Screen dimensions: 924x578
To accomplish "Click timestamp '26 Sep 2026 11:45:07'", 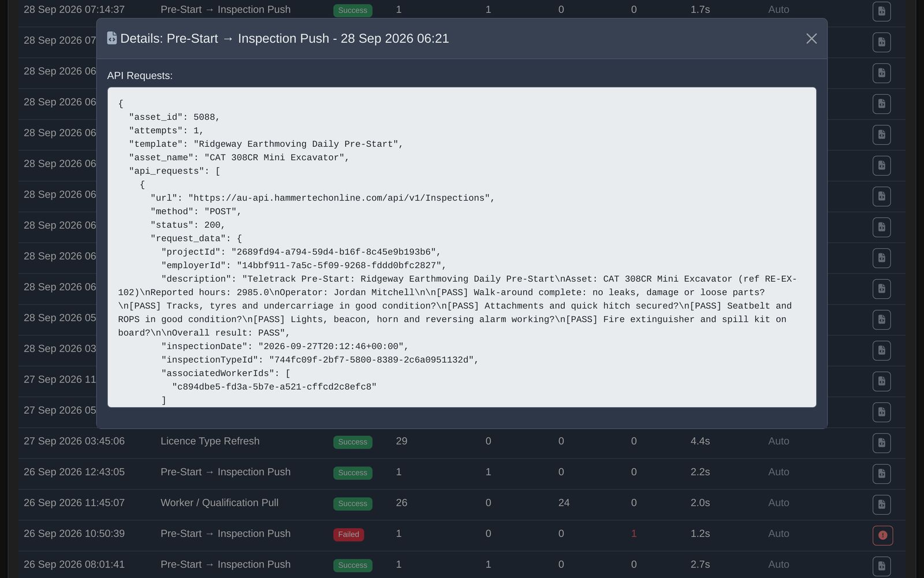I will (x=74, y=503).
